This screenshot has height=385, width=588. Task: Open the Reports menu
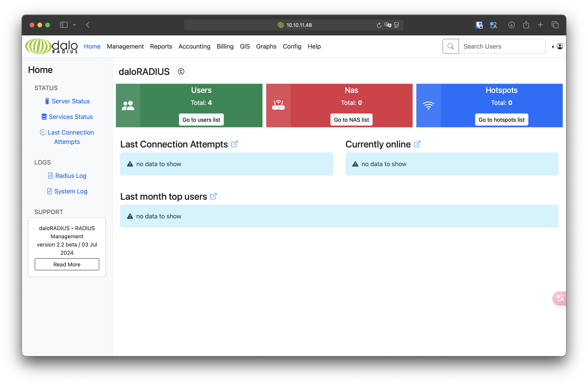click(x=161, y=46)
